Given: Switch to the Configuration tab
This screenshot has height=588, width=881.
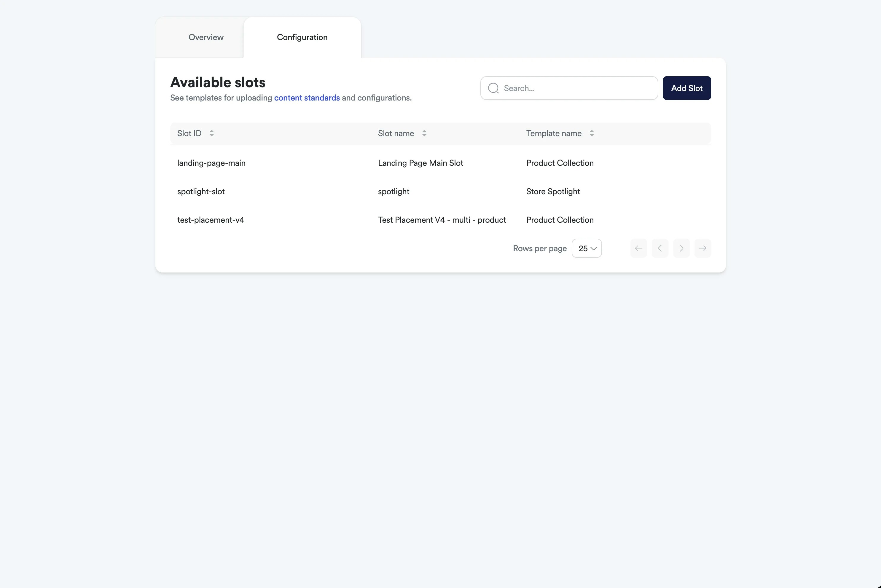Looking at the screenshot, I should click(x=302, y=37).
